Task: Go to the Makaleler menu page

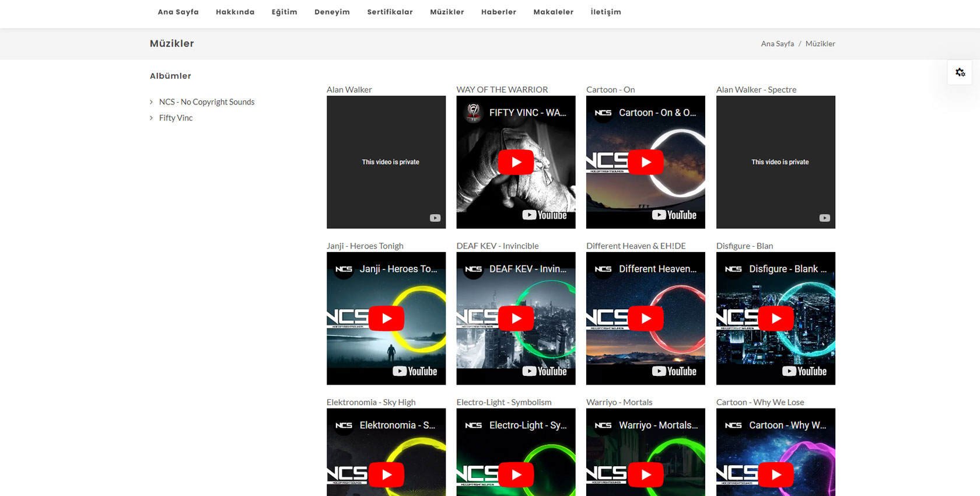Action: 553,12
